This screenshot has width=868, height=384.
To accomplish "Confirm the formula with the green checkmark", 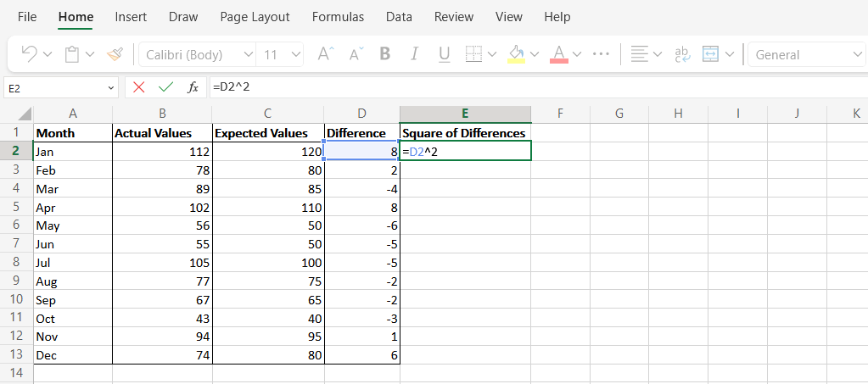I will [165, 86].
